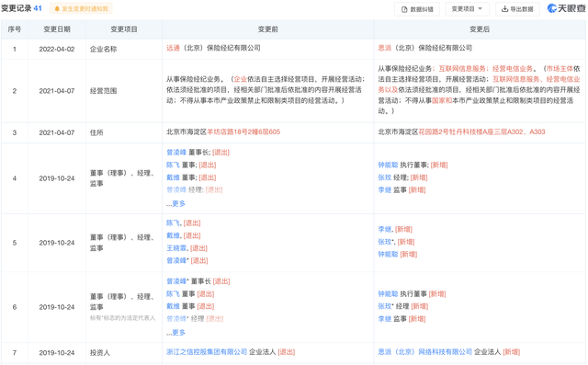
Task: Open 戴维 董事 link in row 4
Action: tap(173, 177)
